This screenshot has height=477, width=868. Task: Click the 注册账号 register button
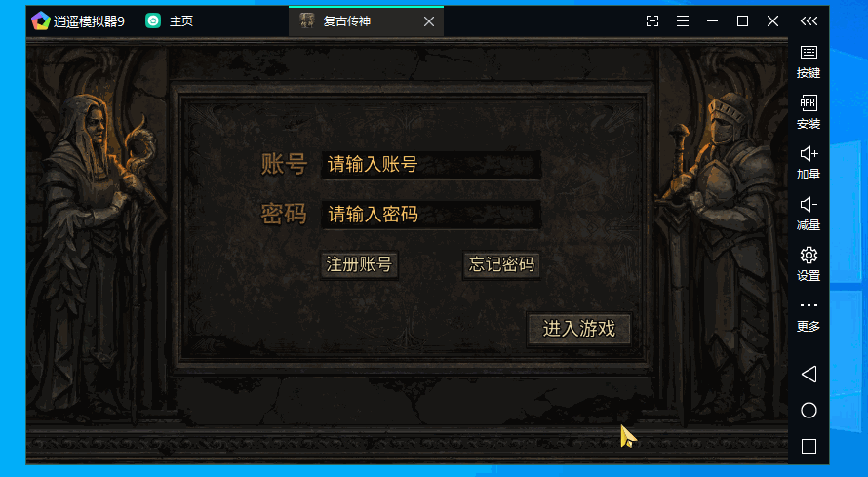[x=359, y=264]
